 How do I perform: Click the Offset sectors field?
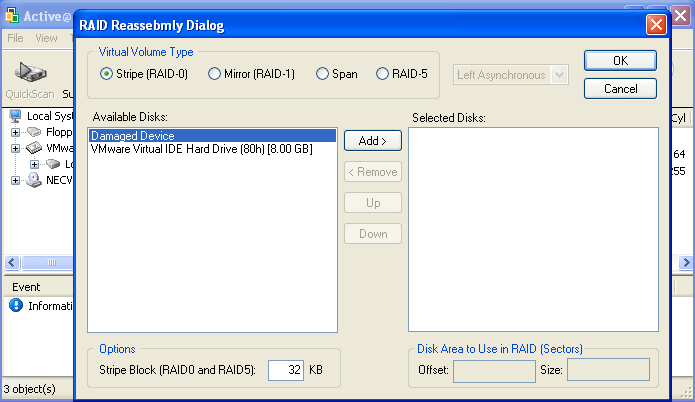tap(494, 371)
